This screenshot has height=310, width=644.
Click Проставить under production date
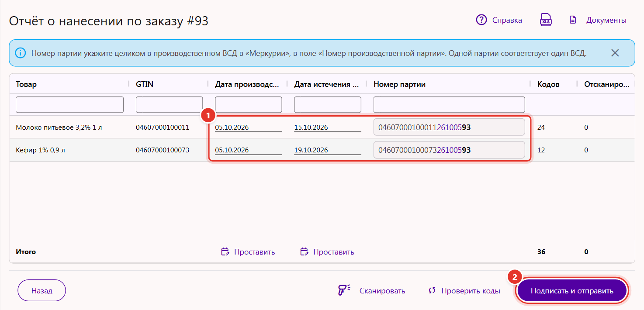(x=254, y=252)
